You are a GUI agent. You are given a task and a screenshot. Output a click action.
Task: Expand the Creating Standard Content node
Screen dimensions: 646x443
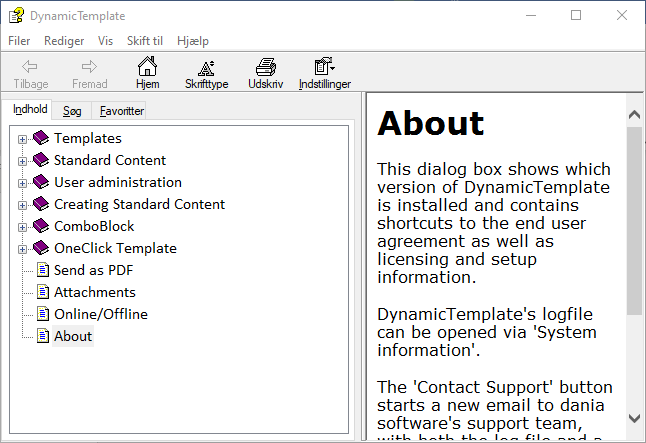[22, 205]
